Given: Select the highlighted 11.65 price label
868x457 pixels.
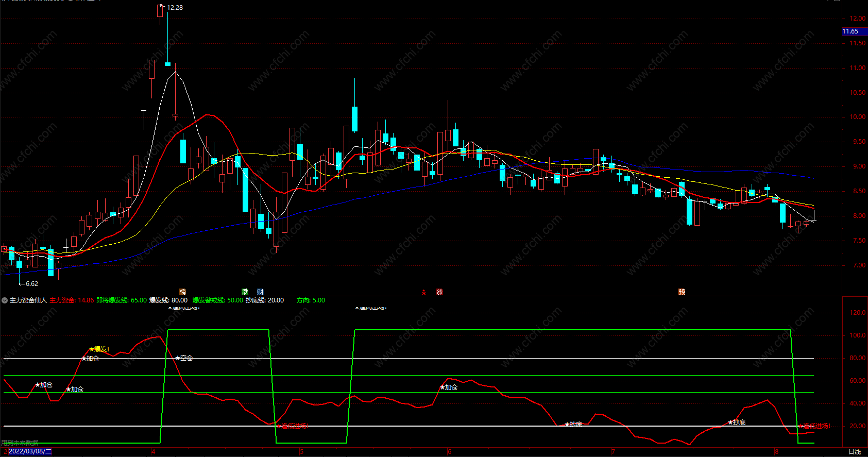Looking at the screenshot, I should (x=855, y=31).
